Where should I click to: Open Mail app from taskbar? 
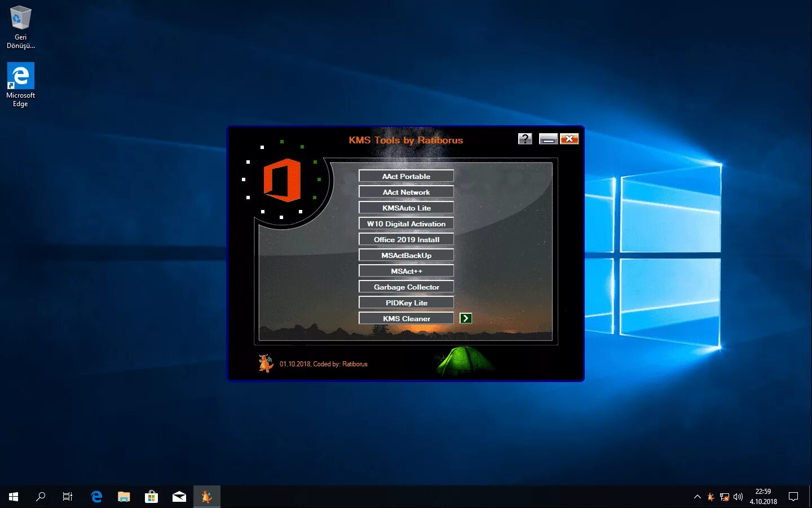tap(179, 497)
